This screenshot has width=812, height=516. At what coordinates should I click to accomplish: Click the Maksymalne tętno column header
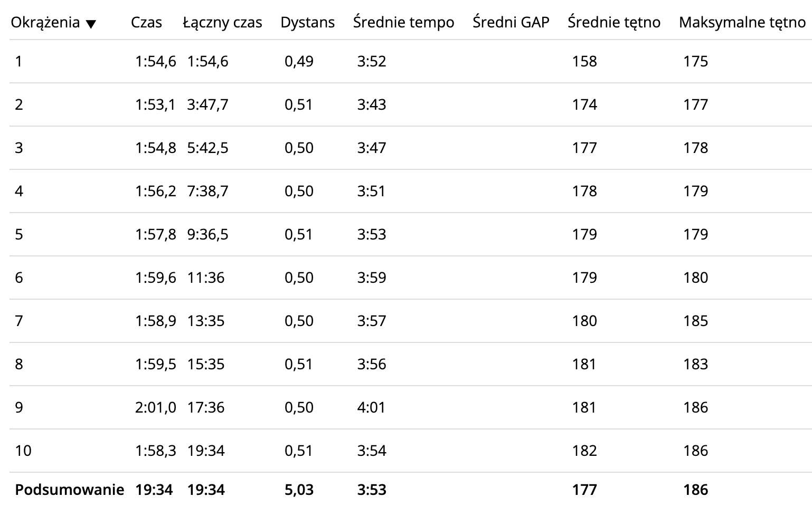pyautogui.click(x=742, y=23)
